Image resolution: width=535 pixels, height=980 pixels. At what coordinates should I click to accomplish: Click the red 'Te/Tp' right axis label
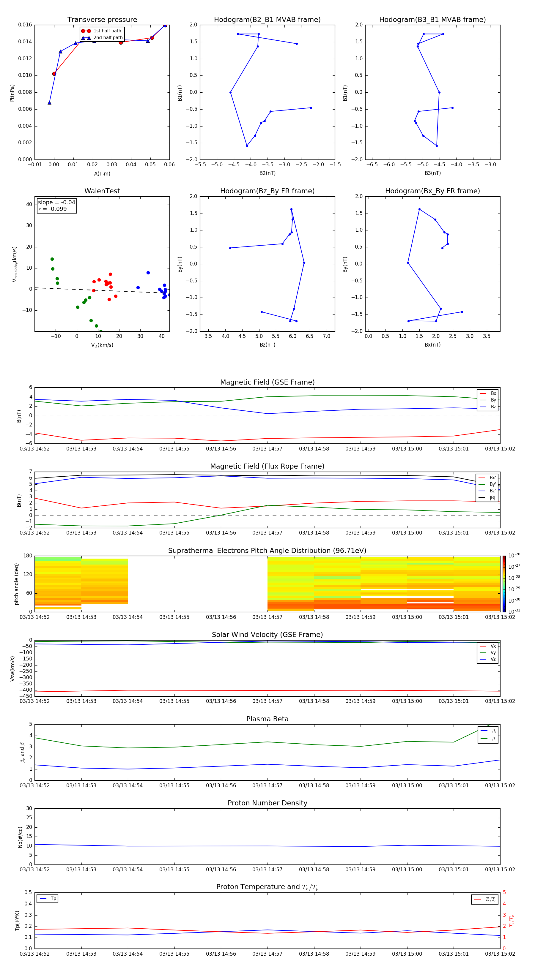click(512, 921)
